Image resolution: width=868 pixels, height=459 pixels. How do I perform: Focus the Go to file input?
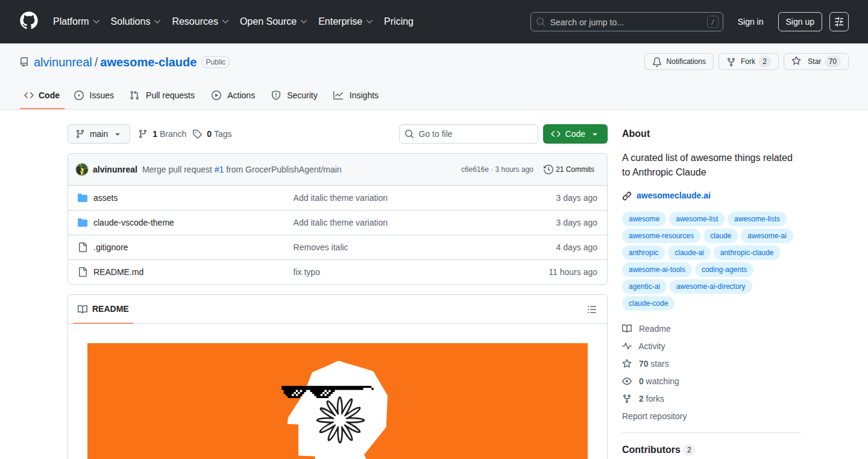coord(468,134)
